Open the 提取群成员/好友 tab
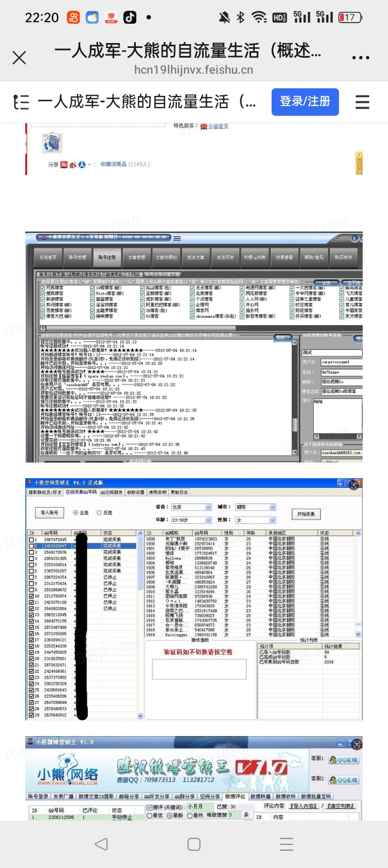 coord(45,492)
